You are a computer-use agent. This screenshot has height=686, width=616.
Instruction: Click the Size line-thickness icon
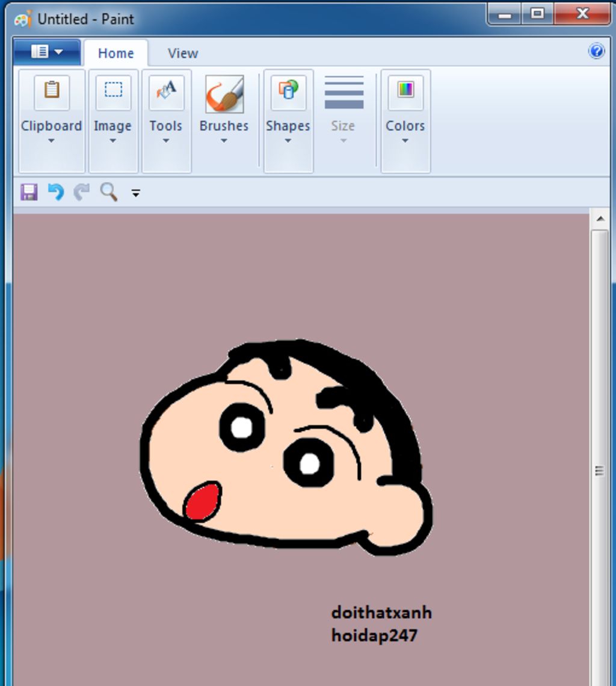pyautogui.click(x=344, y=92)
